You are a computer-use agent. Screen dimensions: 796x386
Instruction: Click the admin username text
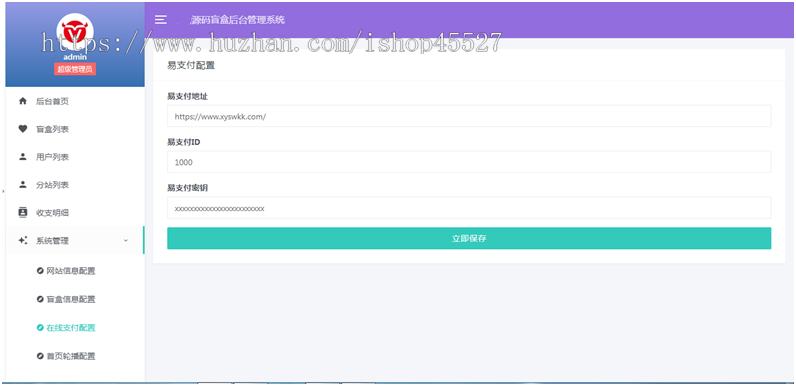pyautogui.click(x=75, y=57)
